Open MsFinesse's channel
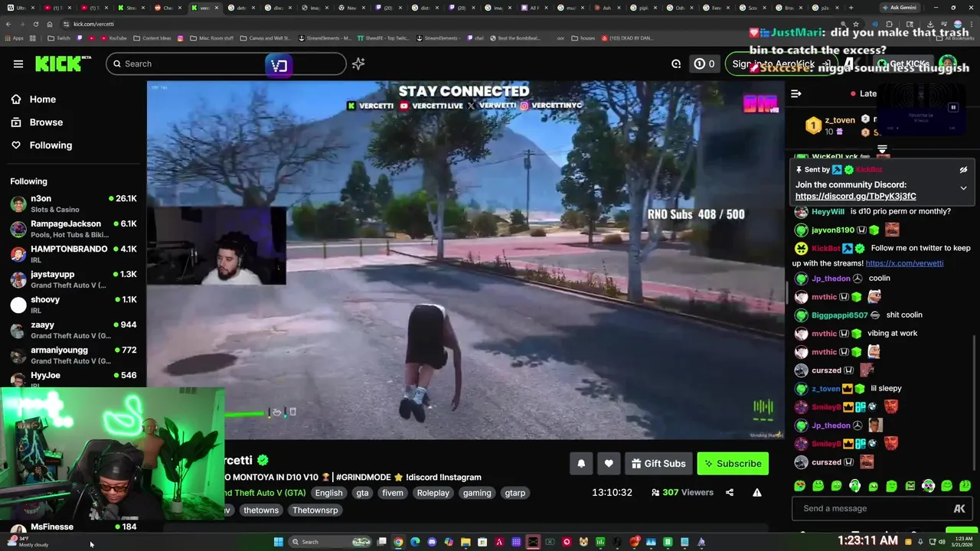The height and width of the screenshot is (551, 980). (x=73, y=528)
